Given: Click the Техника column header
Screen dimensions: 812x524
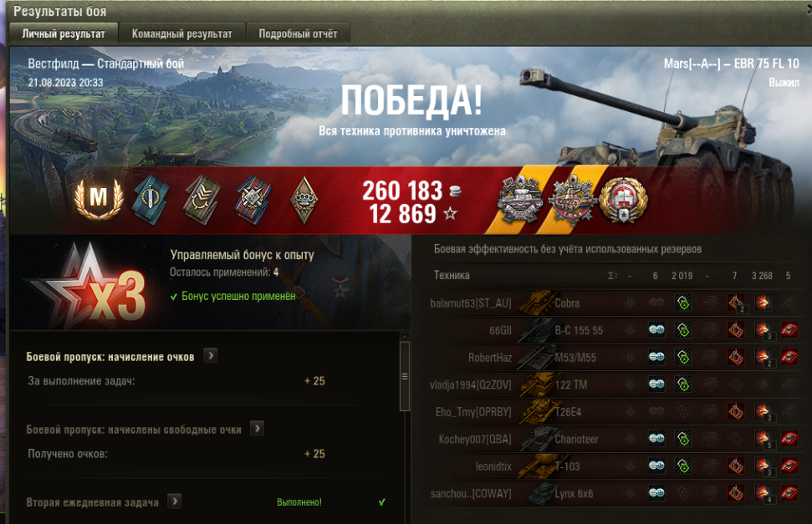Looking at the screenshot, I should pyautogui.click(x=452, y=276).
